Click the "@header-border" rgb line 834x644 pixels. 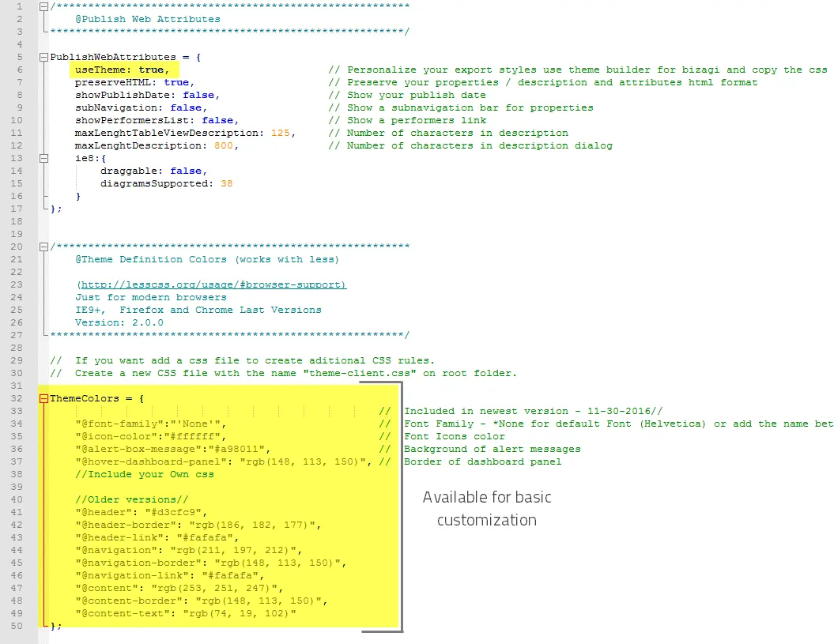[198, 525]
